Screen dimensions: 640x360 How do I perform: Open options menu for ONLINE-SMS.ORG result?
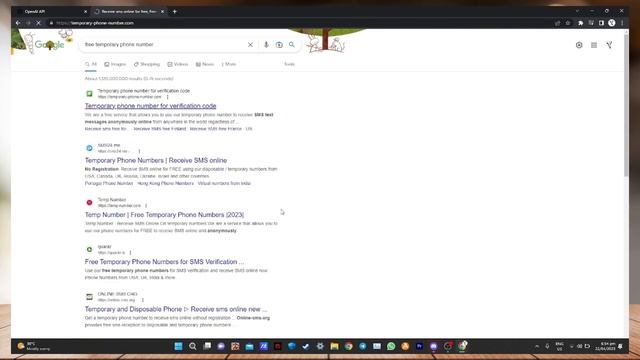(x=143, y=300)
